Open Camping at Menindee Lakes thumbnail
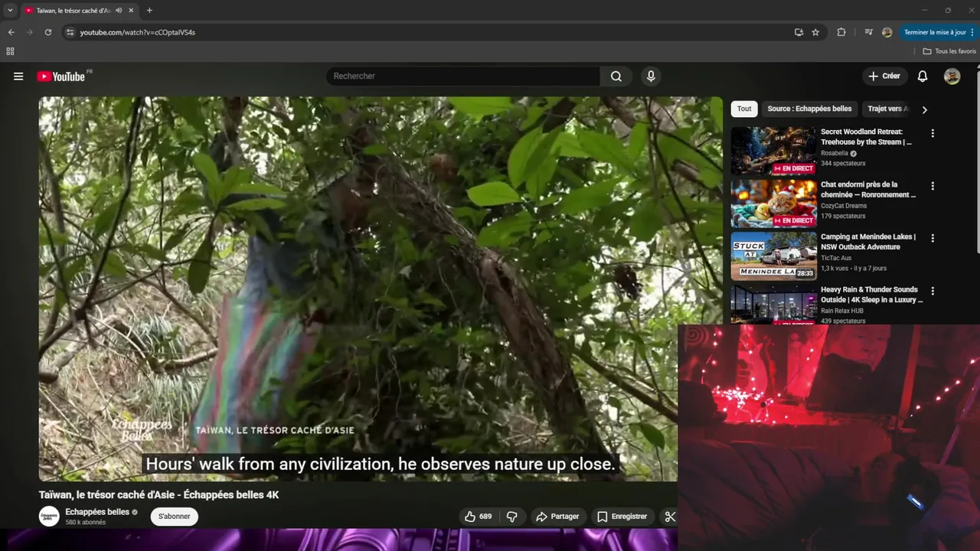Screen dimensions: 980x551 point(773,256)
